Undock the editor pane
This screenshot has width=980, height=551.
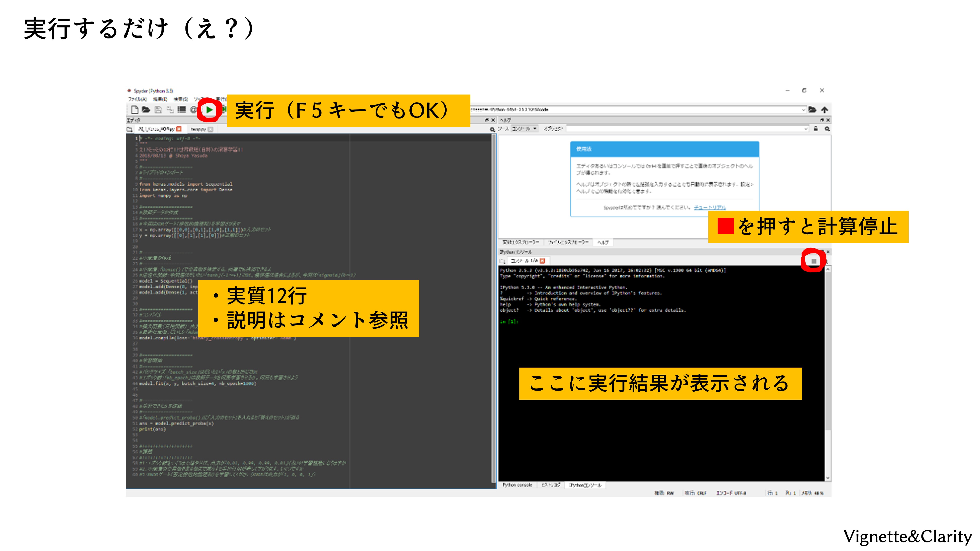tap(487, 120)
